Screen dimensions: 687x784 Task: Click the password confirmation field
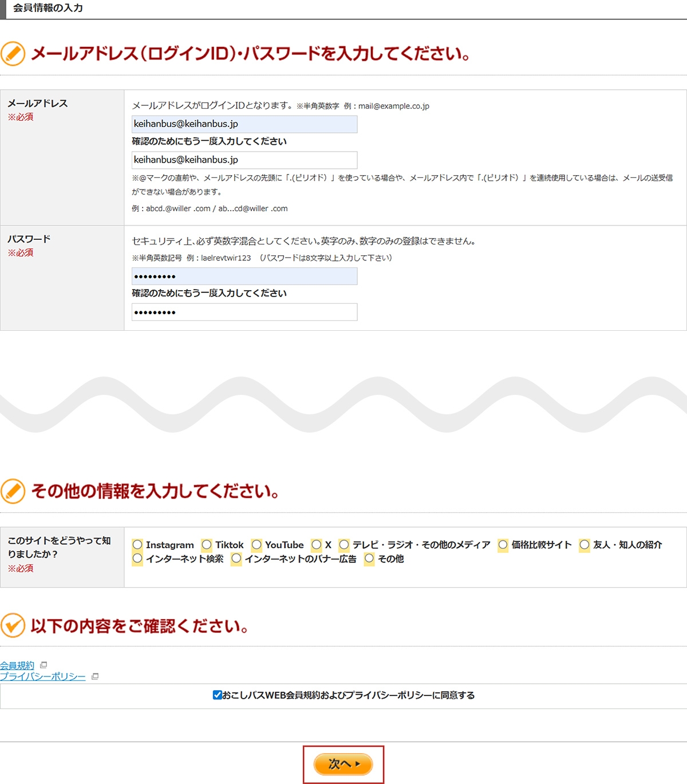tap(244, 312)
